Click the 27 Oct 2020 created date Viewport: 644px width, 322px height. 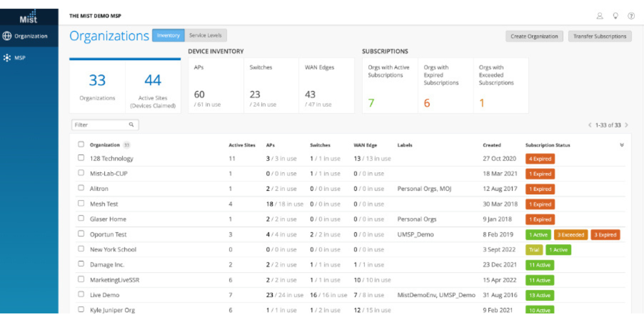coord(499,158)
